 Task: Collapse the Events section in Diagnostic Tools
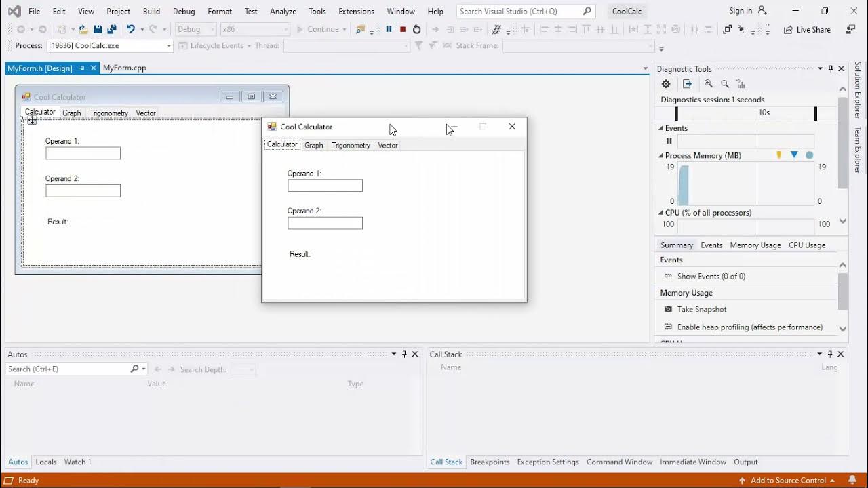[x=660, y=128]
